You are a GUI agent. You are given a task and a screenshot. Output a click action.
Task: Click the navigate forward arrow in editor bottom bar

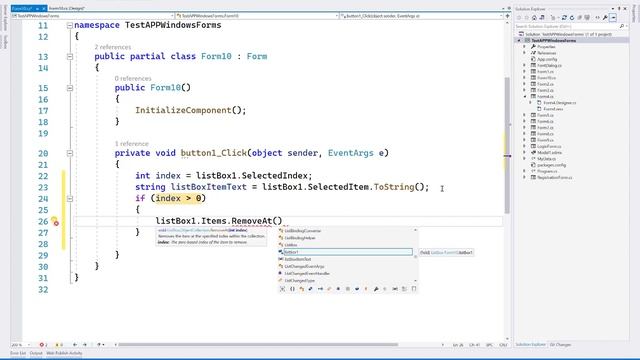pos(85,345)
